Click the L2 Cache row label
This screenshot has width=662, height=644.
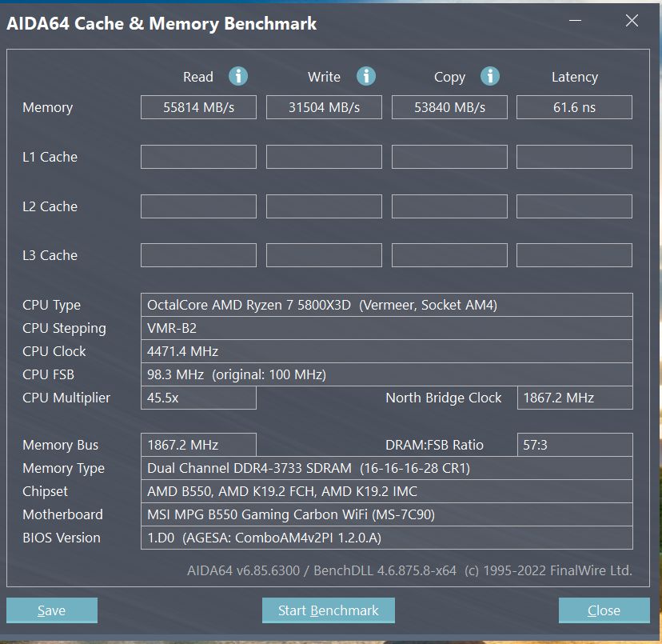coord(50,206)
